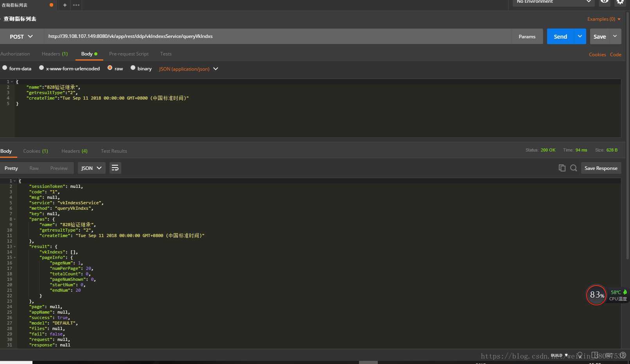The height and width of the screenshot is (364, 630).
Task: Open the Test Results tab
Action: coord(114,151)
